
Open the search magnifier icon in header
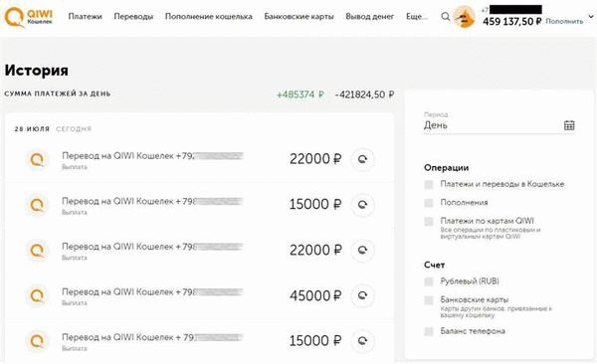(x=445, y=17)
